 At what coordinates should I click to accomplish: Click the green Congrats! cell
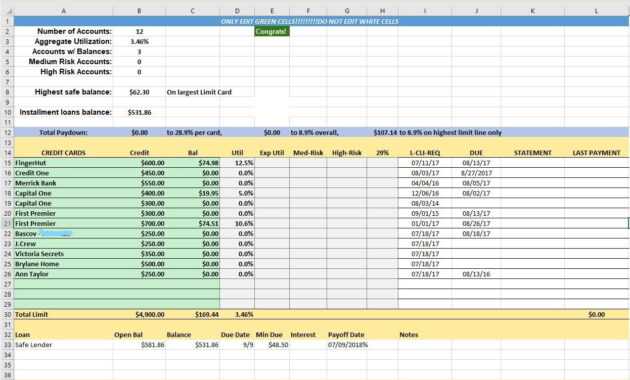pyautogui.click(x=272, y=31)
